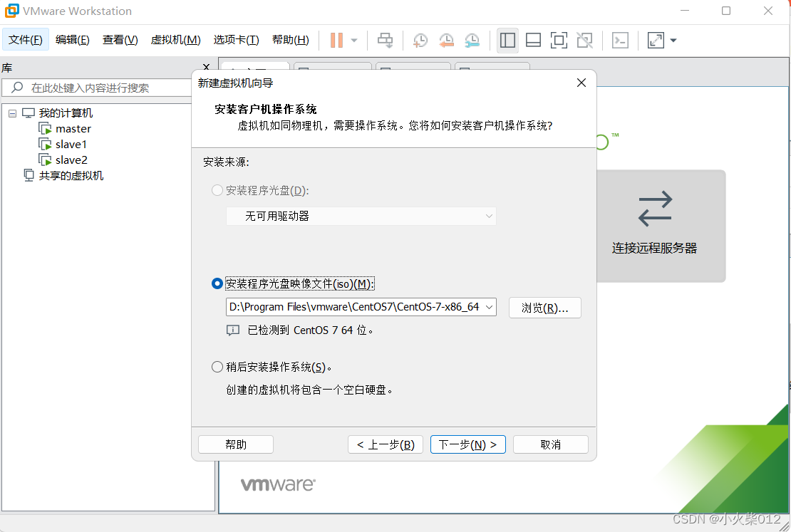791x532 pixels.
Task: Click the slave1 VM icon in the library
Action: [46, 145]
